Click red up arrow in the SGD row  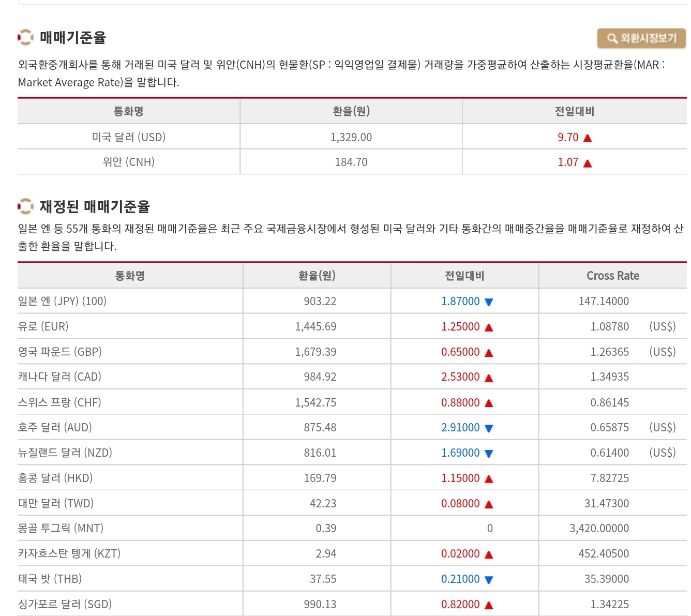point(489,605)
